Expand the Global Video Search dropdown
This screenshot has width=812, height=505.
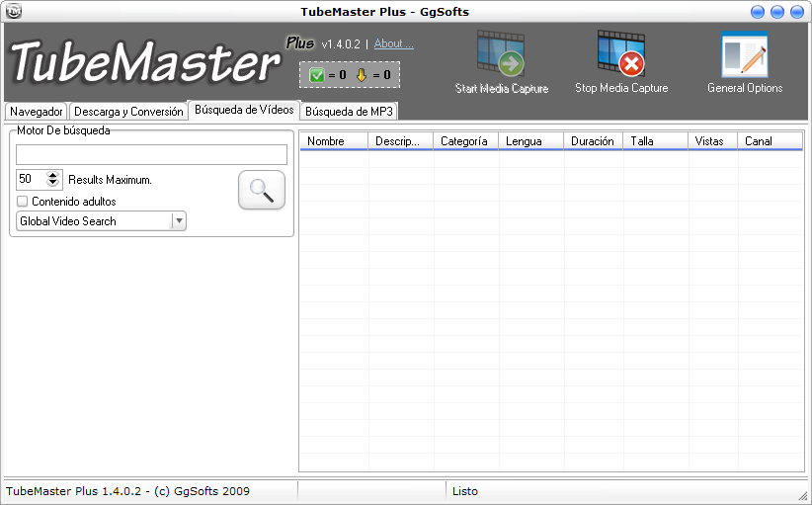click(x=179, y=221)
